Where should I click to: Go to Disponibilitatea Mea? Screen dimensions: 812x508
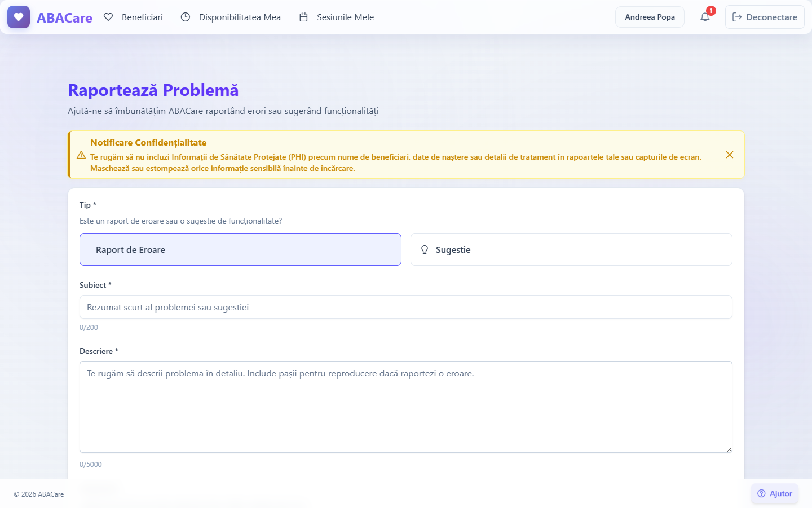tap(231, 17)
